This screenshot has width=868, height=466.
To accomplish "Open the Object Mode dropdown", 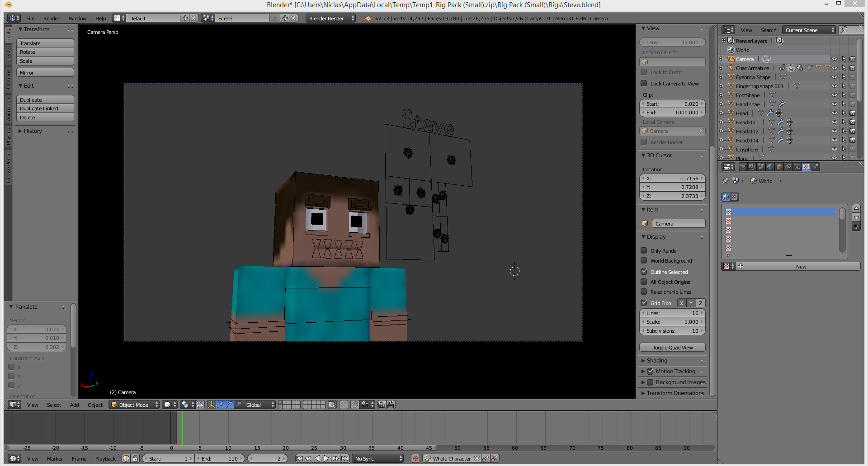I will pos(135,405).
